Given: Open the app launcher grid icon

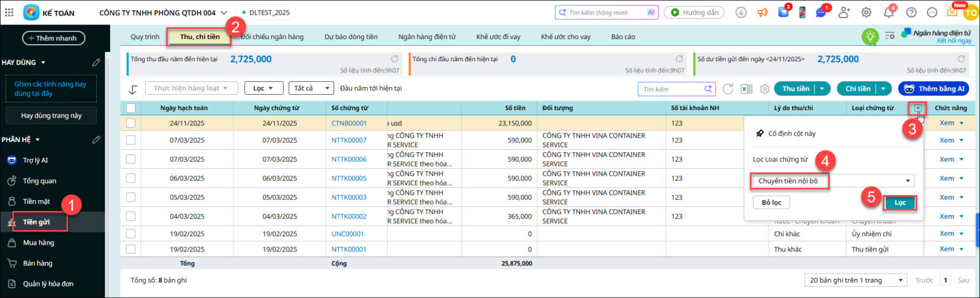Looking at the screenshot, I should tap(9, 12).
